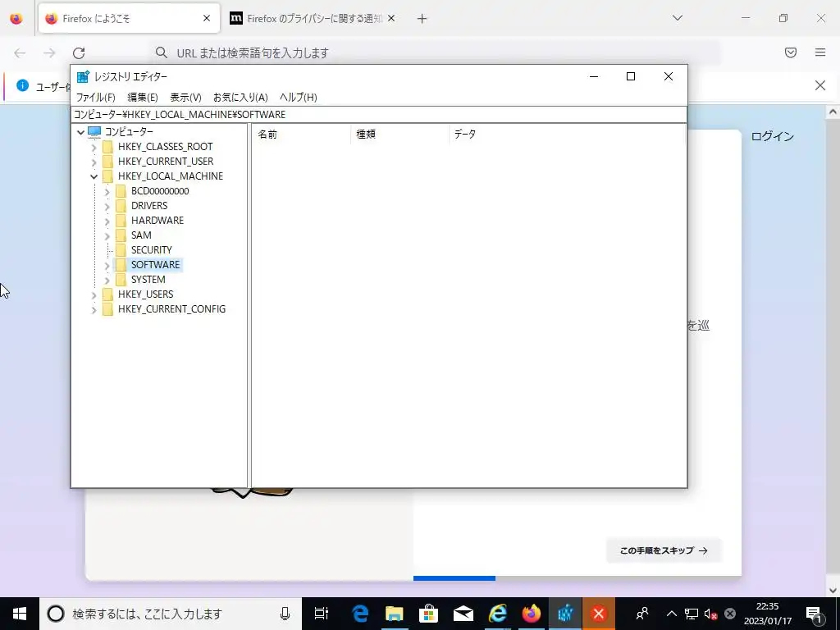Expand HKEY_USERS key
The width and height of the screenshot is (840, 630).
[x=94, y=294]
